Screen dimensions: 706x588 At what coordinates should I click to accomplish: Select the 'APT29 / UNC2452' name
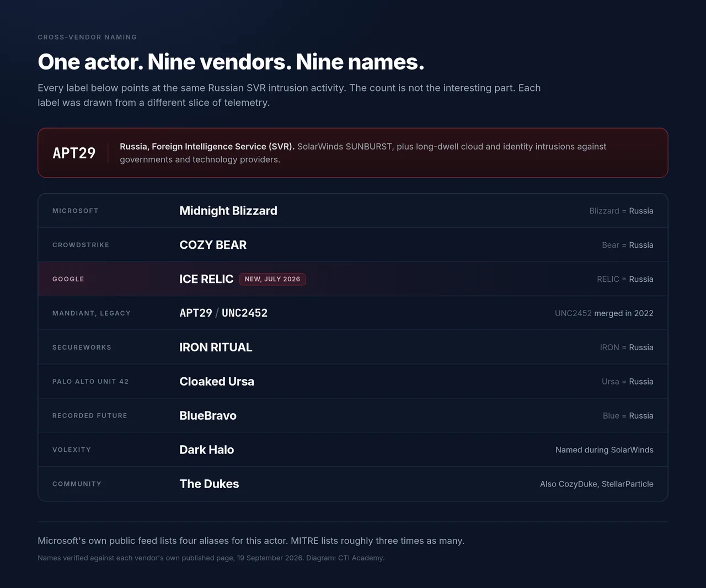pyautogui.click(x=223, y=313)
